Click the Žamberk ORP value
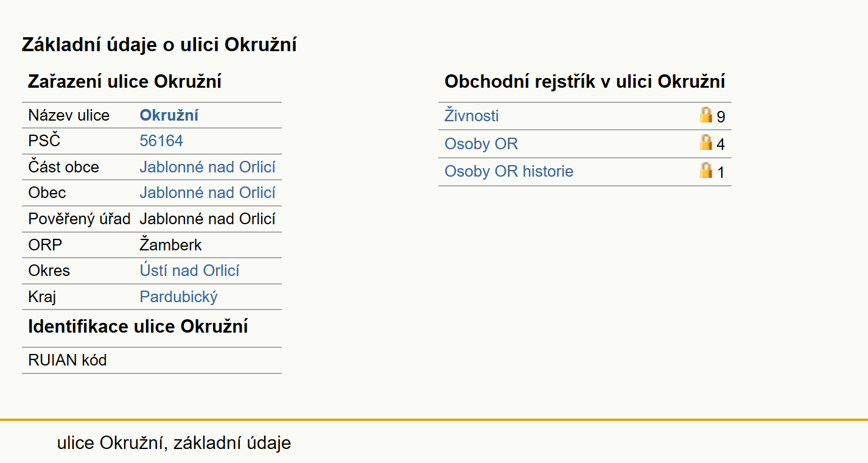Viewport: 868px width, 463px height. tap(170, 245)
